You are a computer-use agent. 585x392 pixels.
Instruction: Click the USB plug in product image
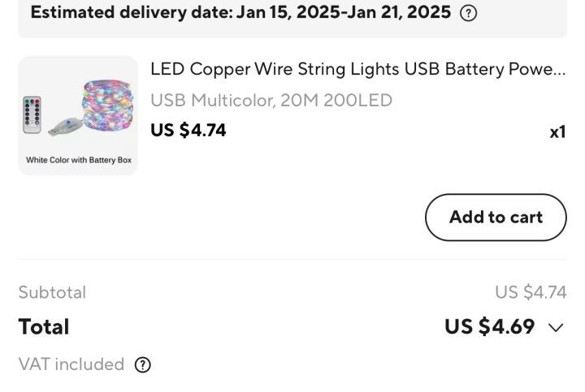(65, 127)
